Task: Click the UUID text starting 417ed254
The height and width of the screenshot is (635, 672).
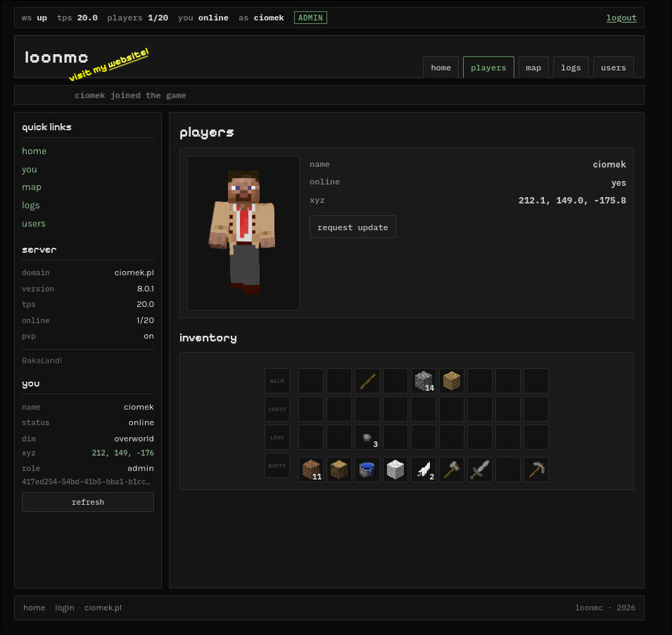Action: (x=86, y=482)
